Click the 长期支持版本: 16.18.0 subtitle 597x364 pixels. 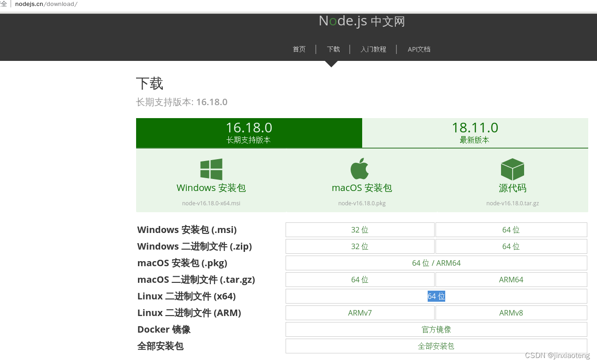[182, 102]
